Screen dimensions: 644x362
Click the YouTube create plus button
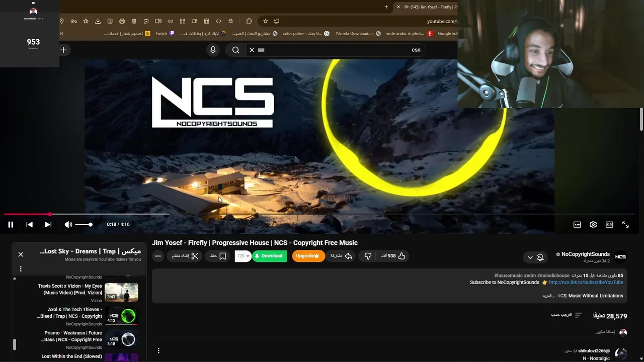[x=63, y=50]
